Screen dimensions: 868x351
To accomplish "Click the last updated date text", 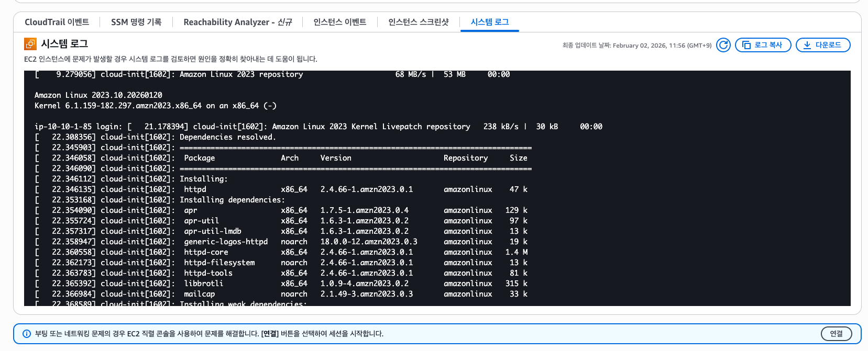I will coord(637,46).
